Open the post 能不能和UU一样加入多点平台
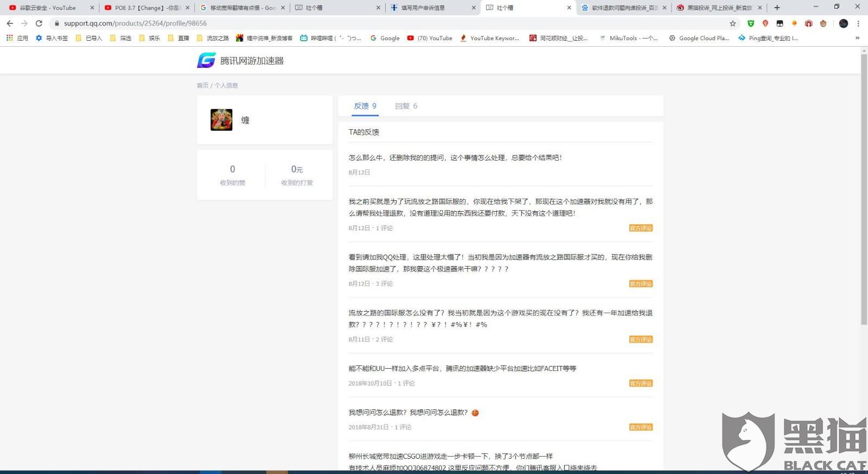The height and width of the screenshot is (474, 868). (x=462, y=368)
